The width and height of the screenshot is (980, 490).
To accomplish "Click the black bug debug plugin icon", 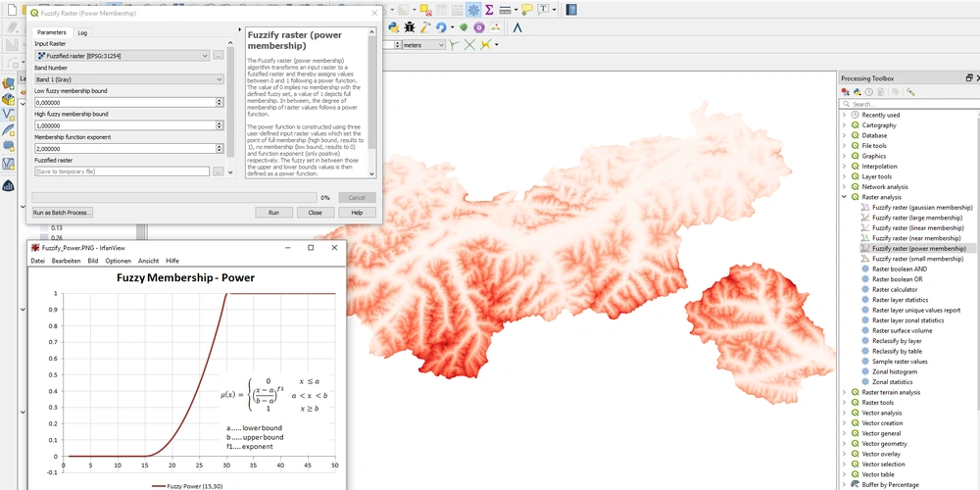I will click(x=410, y=26).
